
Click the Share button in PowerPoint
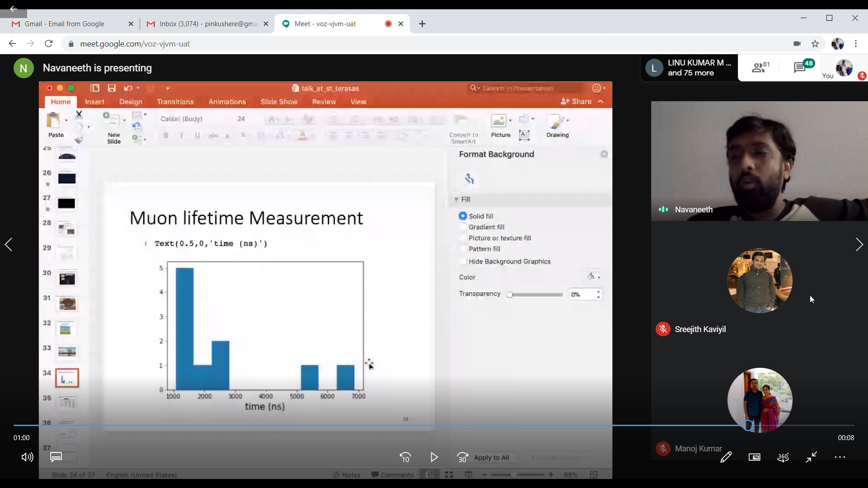pyautogui.click(x=576, y=101)
